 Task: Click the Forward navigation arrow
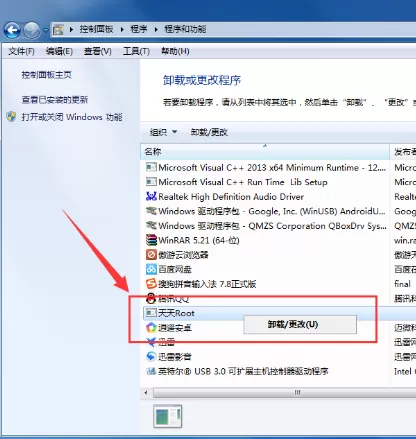click(32, 30)
